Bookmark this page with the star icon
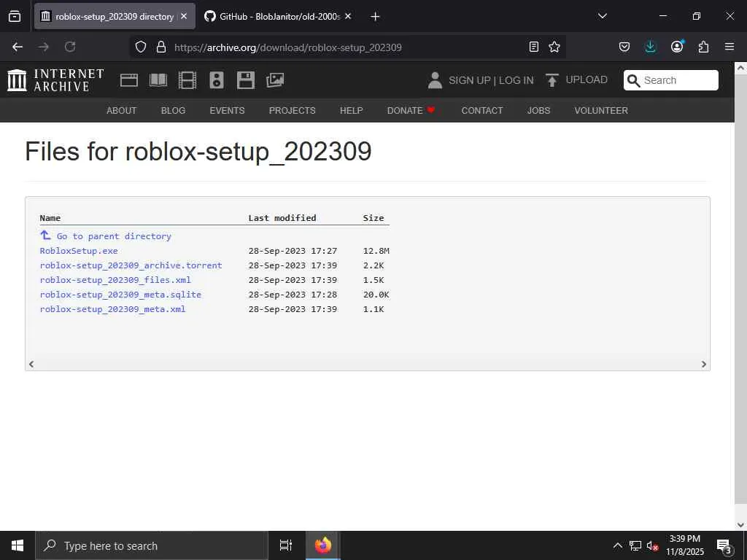Screen dimensions: 747x560 click(x=554, y=47)
